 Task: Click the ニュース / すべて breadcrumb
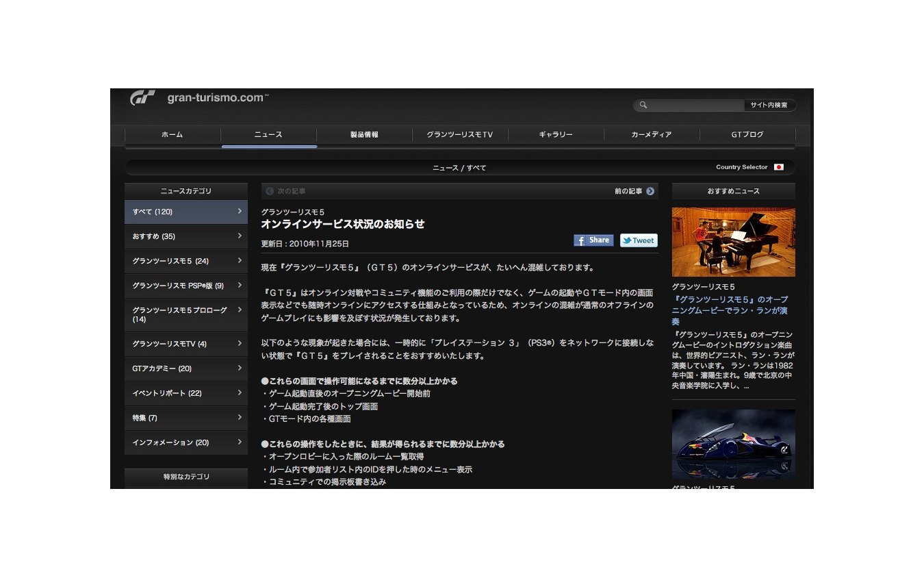459,168
